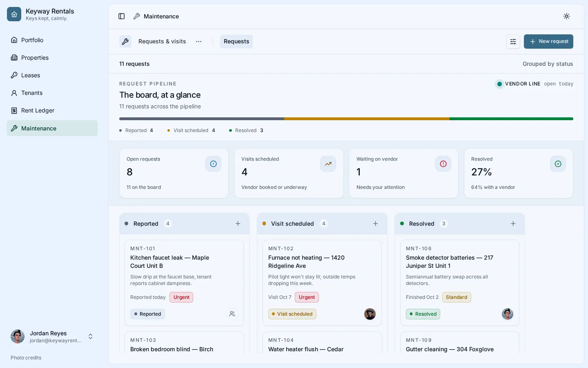This screenshot has height=368, width=588.
Task: Select the Requests tab
Action: (236, 41)
